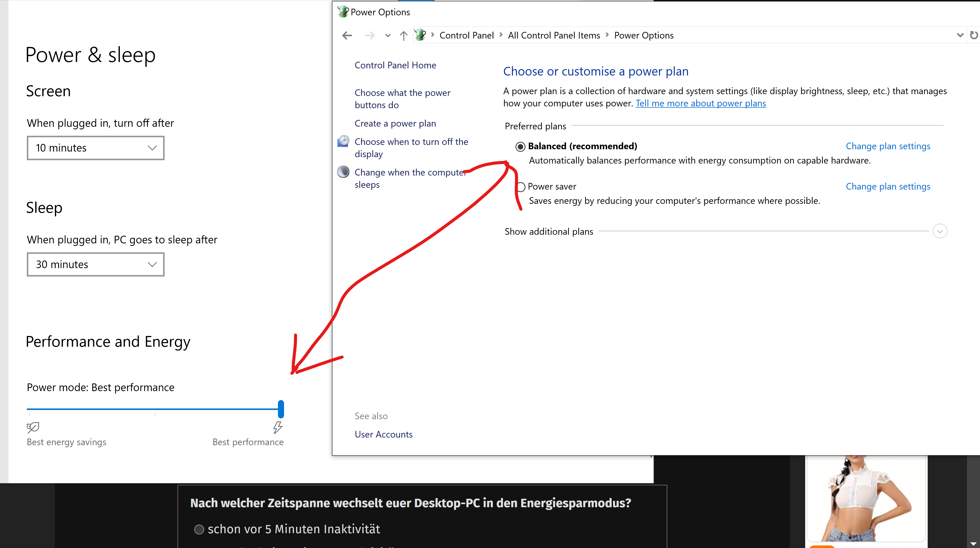Click 'Control Panel' breadcrumb in the address bar
Viewport: 980px width, 548px height.
(467, 35)
